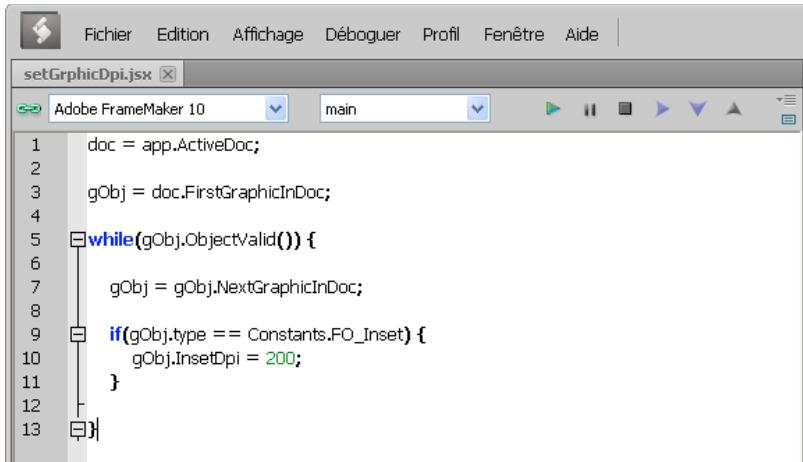This screenshot has width=803, height=462.
Task: Run the script with the green play button
Action: pos(552,109)
